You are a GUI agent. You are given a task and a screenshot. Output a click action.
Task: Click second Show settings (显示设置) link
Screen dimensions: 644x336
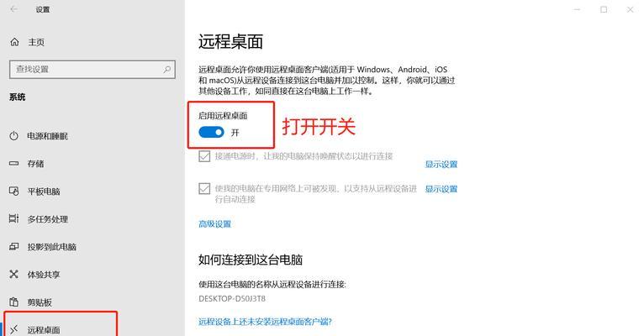point(441,189)
